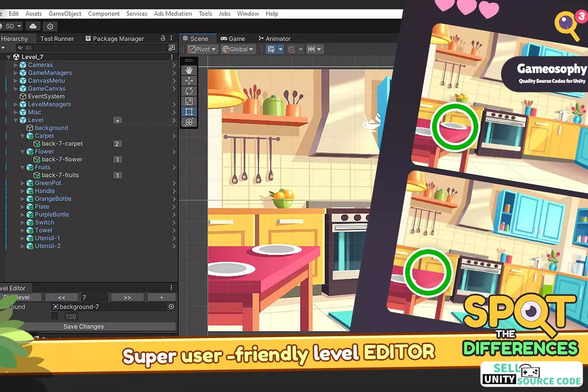
Task: Click the Save Changes button
Action: [x=83, y=326]
